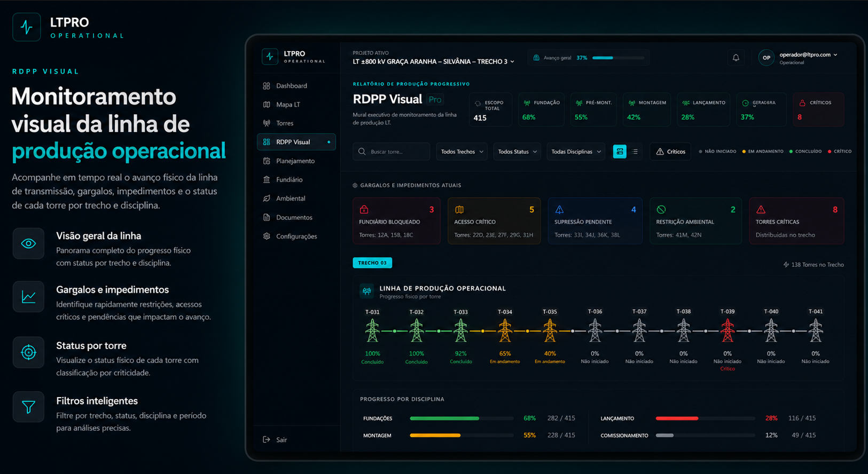Click the LTPRO logo in page header
Viewport: 868px width, 474px height.
tap(26, 27)
